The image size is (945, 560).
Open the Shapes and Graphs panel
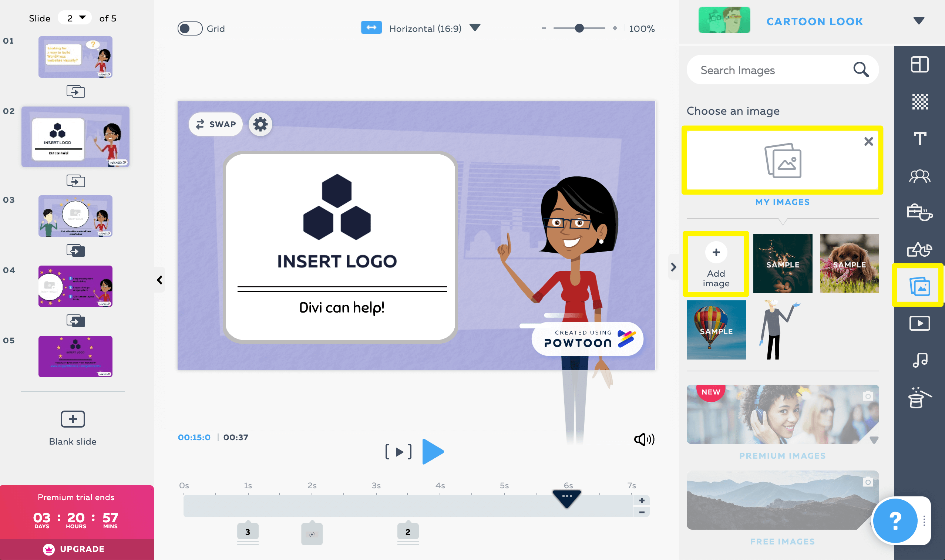[920, 249]
